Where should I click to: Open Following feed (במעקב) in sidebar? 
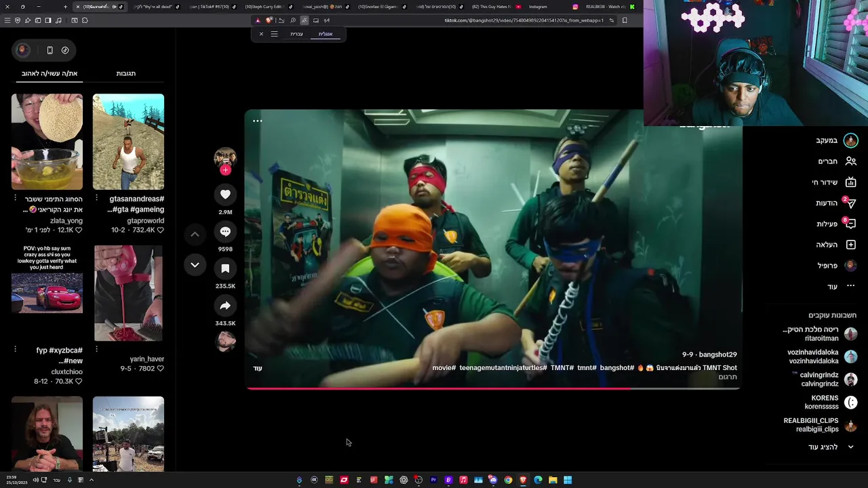point(836,140)
